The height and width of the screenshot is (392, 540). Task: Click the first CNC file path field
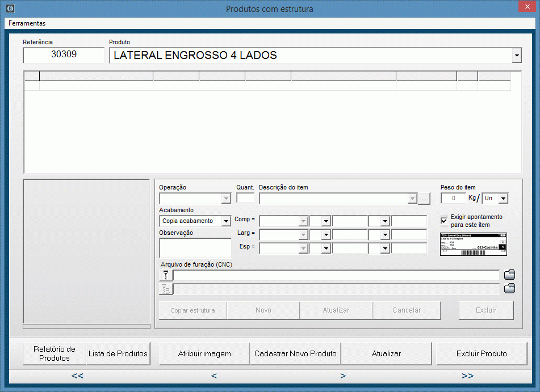click(x=336, y=275)
